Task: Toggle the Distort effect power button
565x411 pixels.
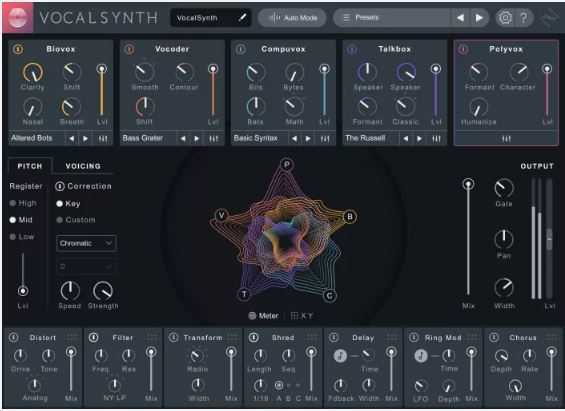Action: click(14, 338)
